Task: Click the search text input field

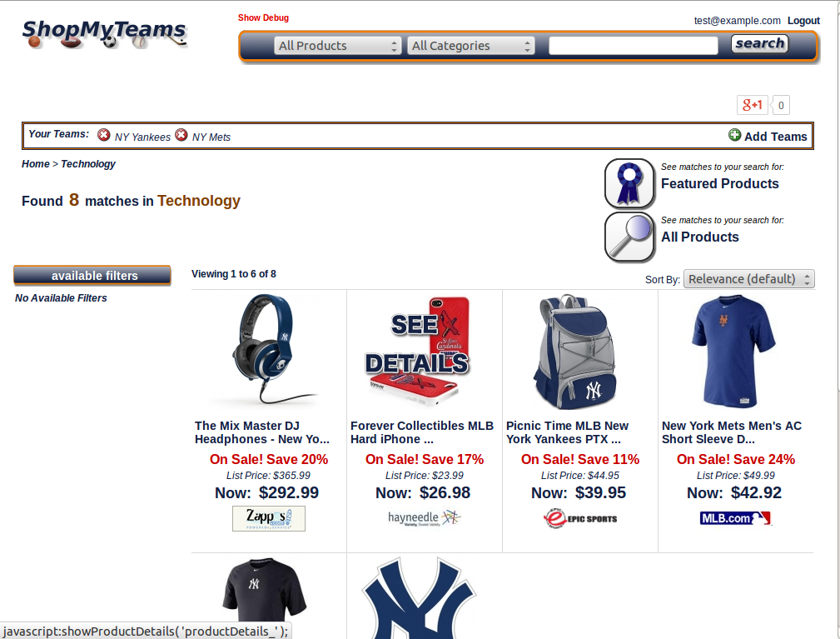Action: coord(634,46)
